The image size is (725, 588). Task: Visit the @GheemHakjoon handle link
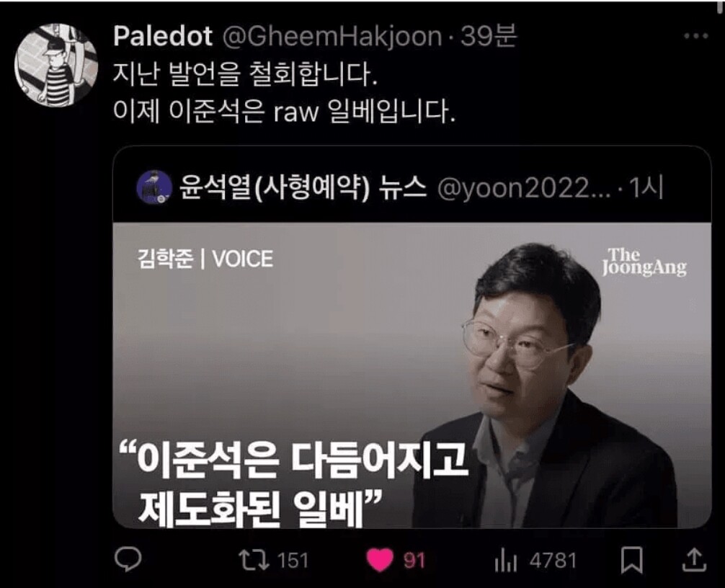pyautogui.click(x=332, y=37)
